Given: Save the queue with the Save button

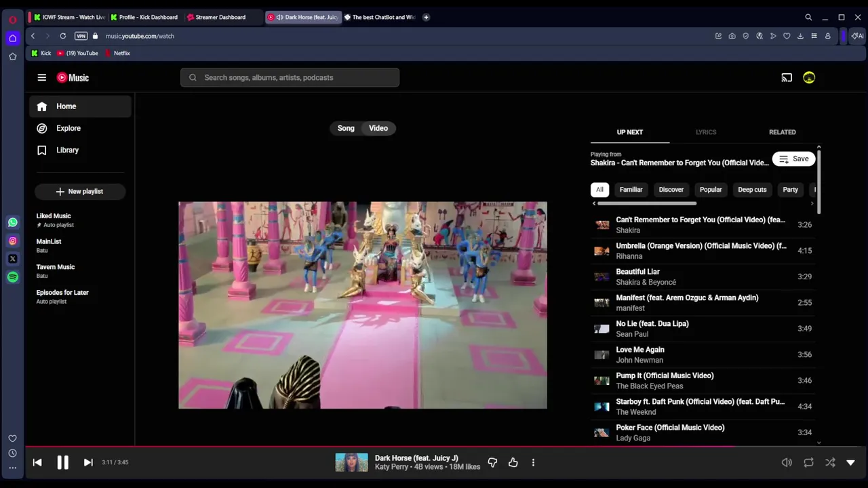Looking at the screenshot, I should 793,159.
